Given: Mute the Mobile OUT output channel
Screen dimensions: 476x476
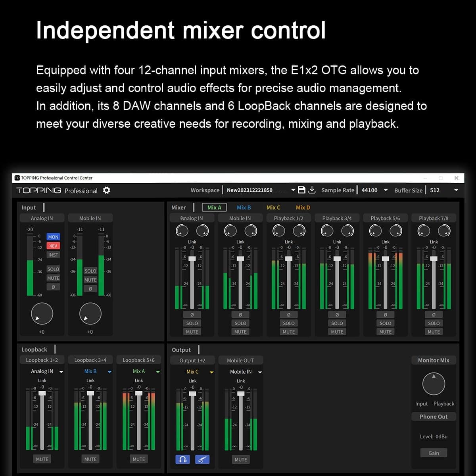Looking at the screenshot, I should (x=241, y=459).
